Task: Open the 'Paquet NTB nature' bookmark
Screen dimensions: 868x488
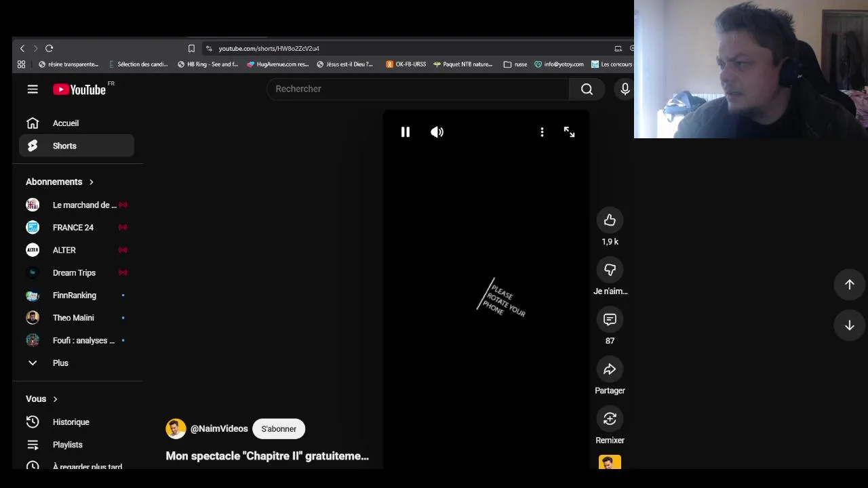Action: pyautogui.click(x=463, y=64)
